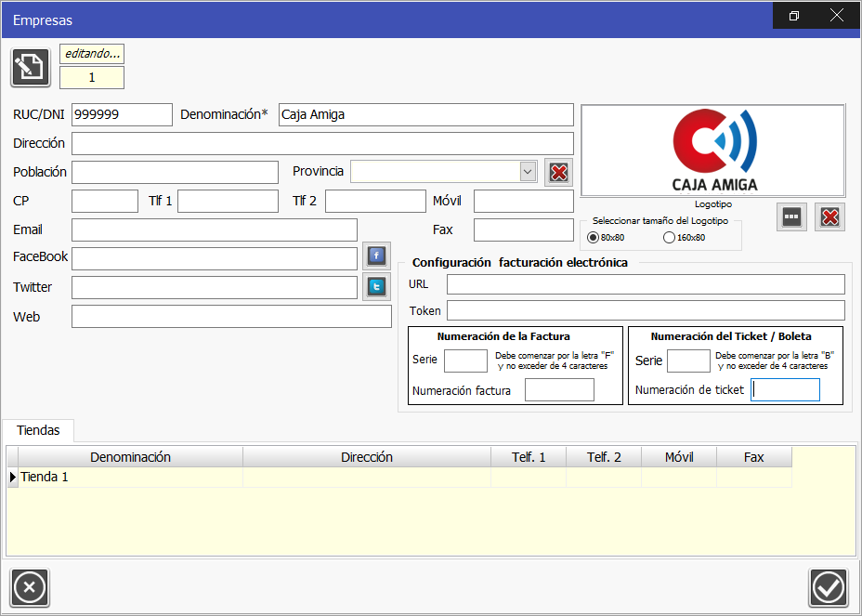Select logo size 80x80
Screen dimensions: 862x616
[x=593, y=237]
